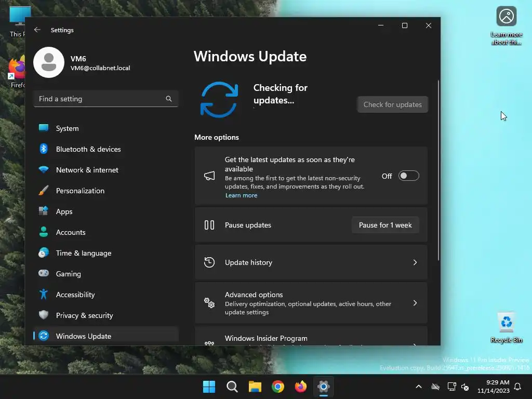The width and height of the screenshot is (532, 399).
Task: Open the Windows Start menu
Action: click(x=209, y=387)
